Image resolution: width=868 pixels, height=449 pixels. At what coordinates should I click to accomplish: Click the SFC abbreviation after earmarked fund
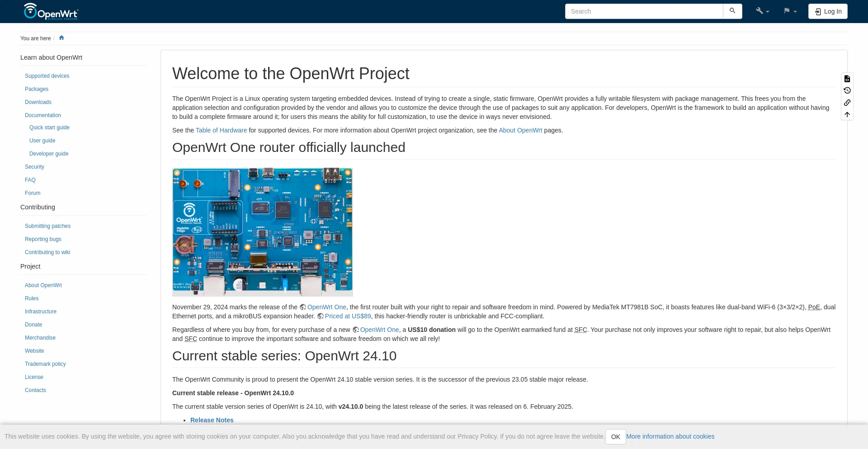coord(580,330)
